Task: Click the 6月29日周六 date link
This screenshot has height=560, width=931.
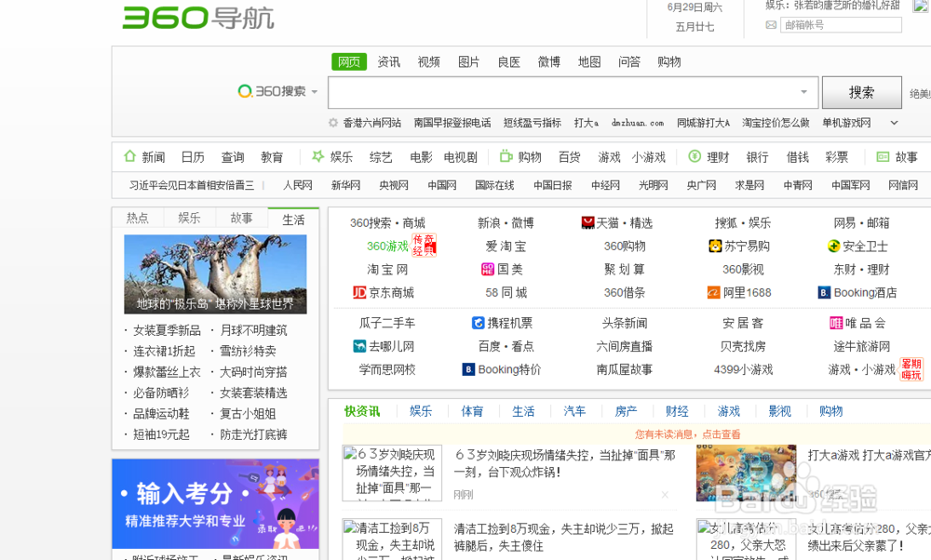Action: click(695, 7)
